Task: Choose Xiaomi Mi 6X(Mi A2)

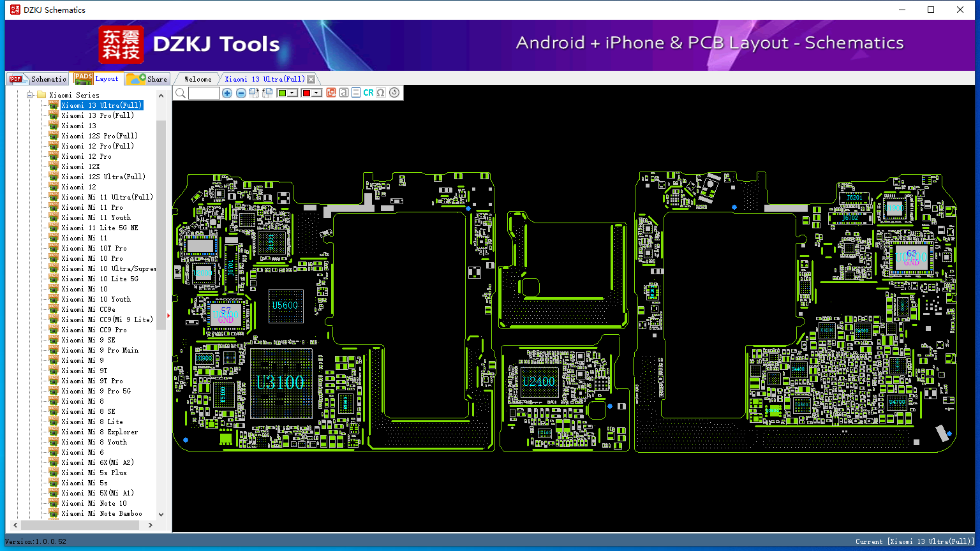Action: coord(98,462)
